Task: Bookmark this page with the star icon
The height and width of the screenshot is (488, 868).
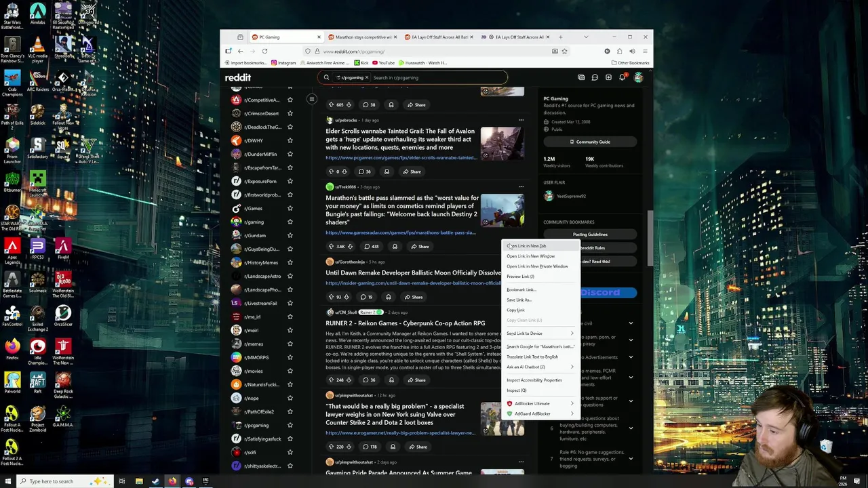Action: coord(564,51)
